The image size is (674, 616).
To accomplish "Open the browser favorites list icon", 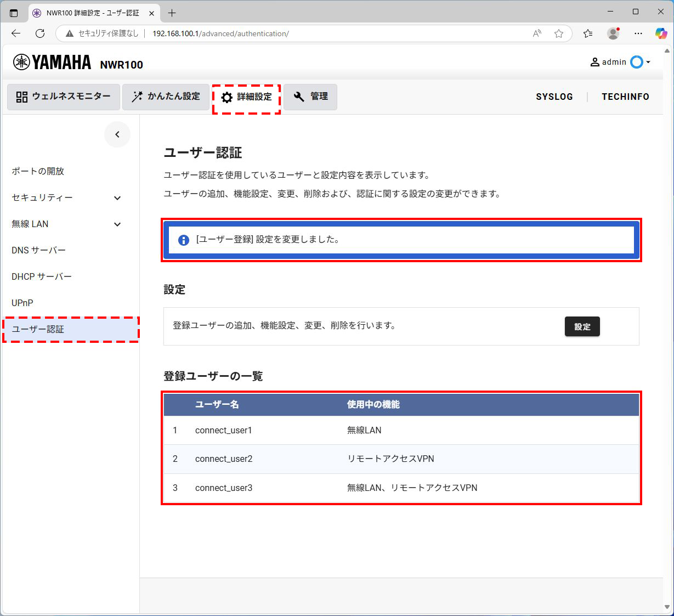I will click(x=588, y=33).
